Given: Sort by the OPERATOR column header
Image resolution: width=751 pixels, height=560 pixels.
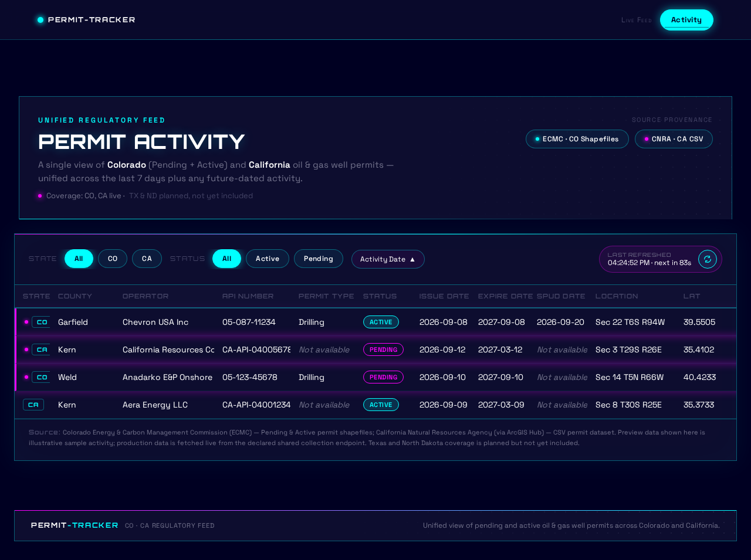Looking at the screenshot, I should coord(146,296).
